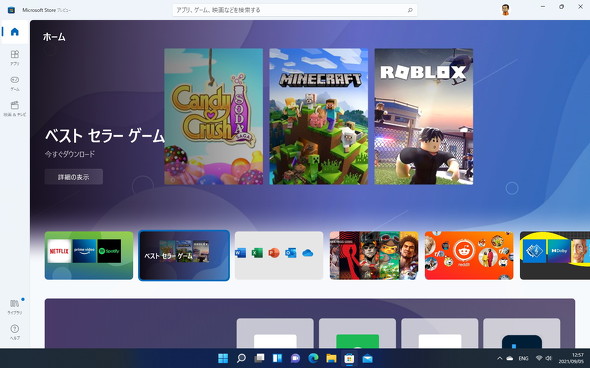Select the game characters carousel card
Screen dimensions: 590x368
tap(374, 255)
